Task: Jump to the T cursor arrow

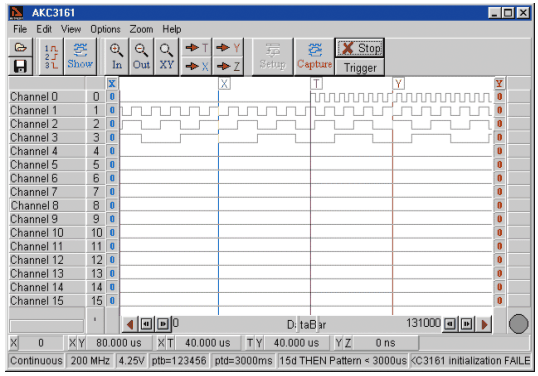Action: 197,48
